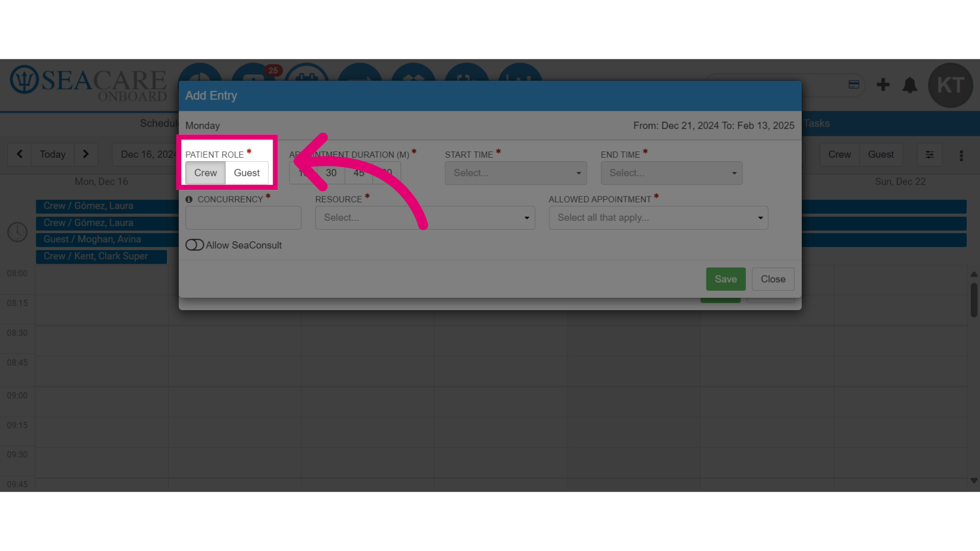Open Crew / Kent, Clark Super entry
Screen dimensions: 980x551
coord(101,257)
